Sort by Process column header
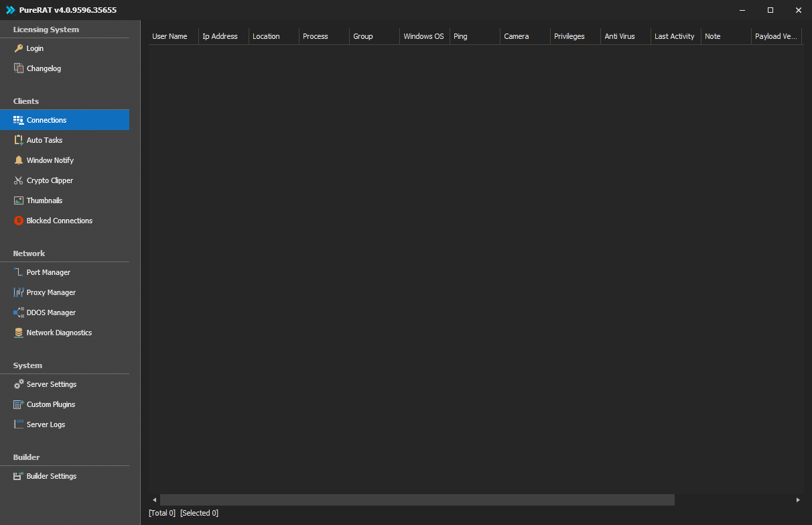Viewport: 812px width, 525px height. point(324,36)
